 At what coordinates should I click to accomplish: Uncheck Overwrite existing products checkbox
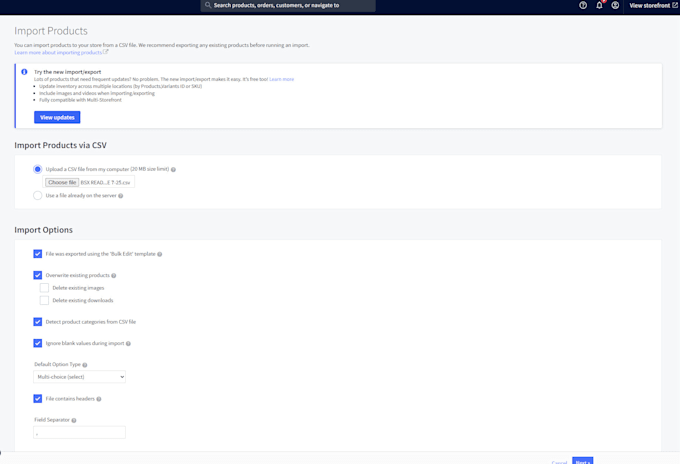point(38,275)
